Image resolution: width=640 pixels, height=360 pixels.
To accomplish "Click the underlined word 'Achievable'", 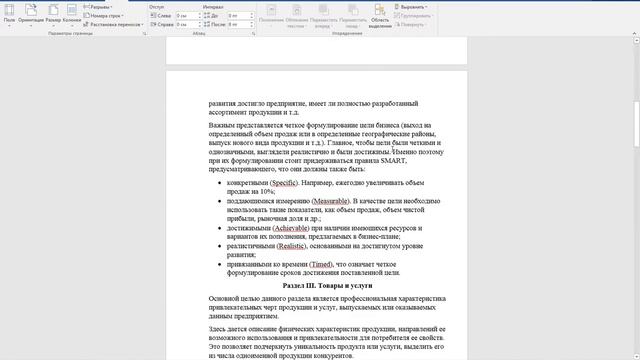I will tap(291, 228).
